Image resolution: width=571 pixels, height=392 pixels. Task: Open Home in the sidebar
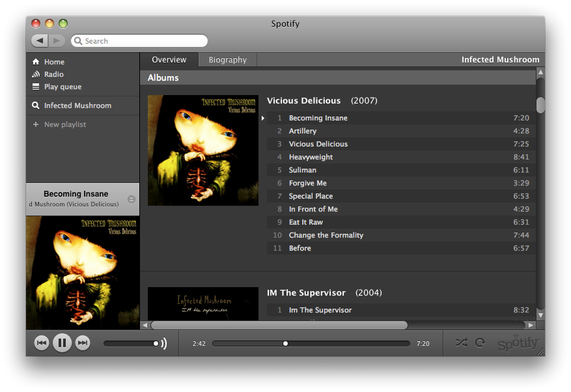(x=54, y=62)
